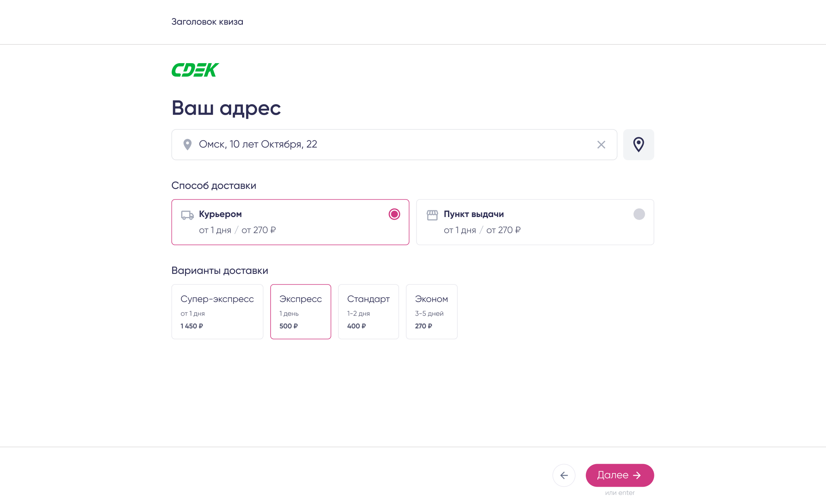Click into the address input field

(392, 145)
